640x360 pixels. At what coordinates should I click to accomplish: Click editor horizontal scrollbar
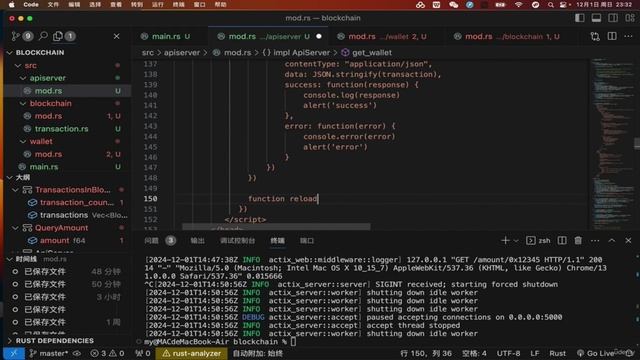point(276,227)
